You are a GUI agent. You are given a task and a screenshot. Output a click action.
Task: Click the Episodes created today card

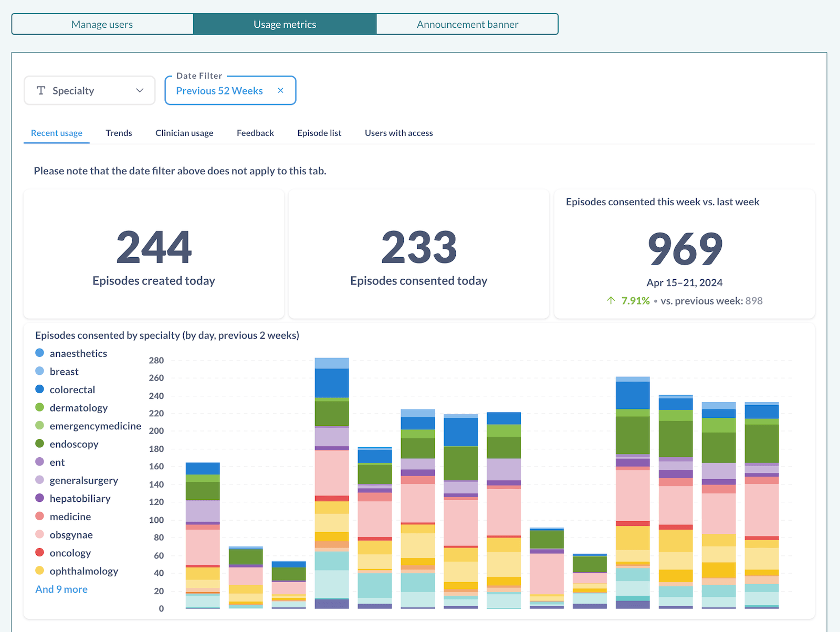pos(153,255)
